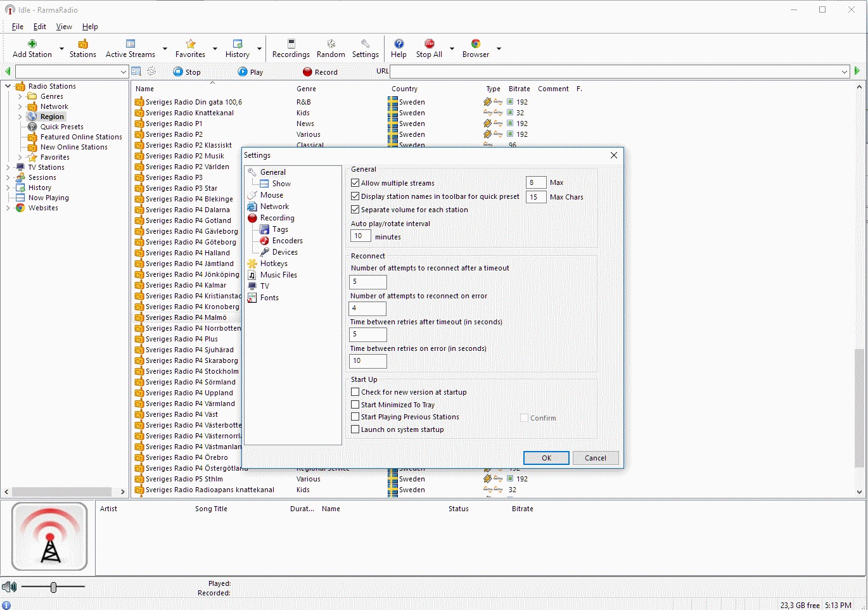Click the info icon in status bar
Screen dimensions: 868x610
6,605
